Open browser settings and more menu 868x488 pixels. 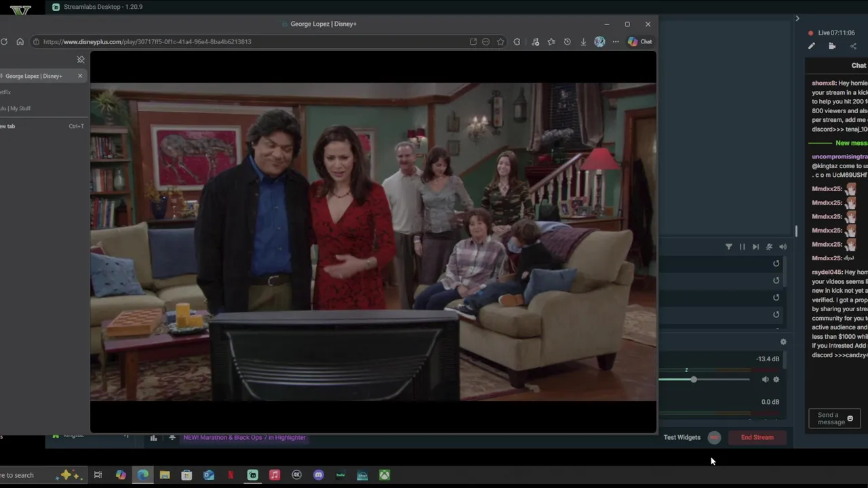tap(616, 41)
